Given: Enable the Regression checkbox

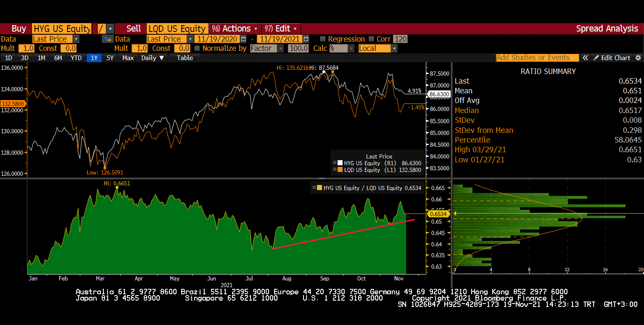Looking at the screenshot, I should tap(322, 39).
